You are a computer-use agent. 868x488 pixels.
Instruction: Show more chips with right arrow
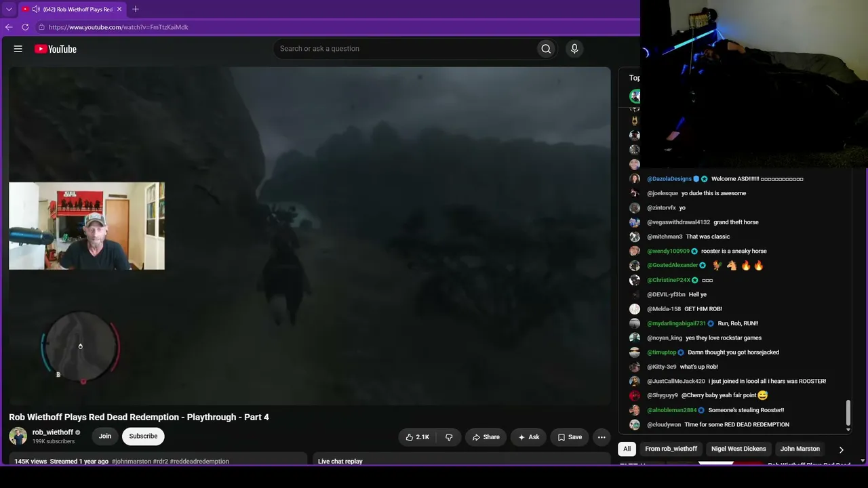pyautogui.click(x=841, y=449)
